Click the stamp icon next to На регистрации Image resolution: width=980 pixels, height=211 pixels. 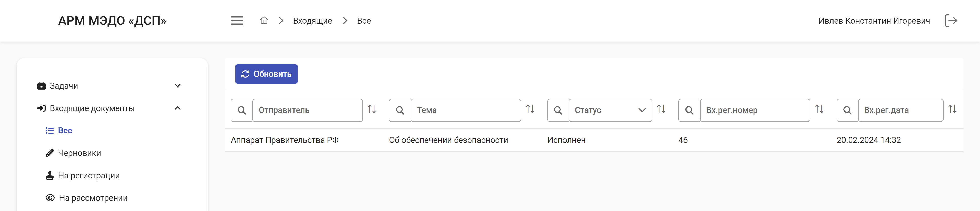click(x=50, y=176)
